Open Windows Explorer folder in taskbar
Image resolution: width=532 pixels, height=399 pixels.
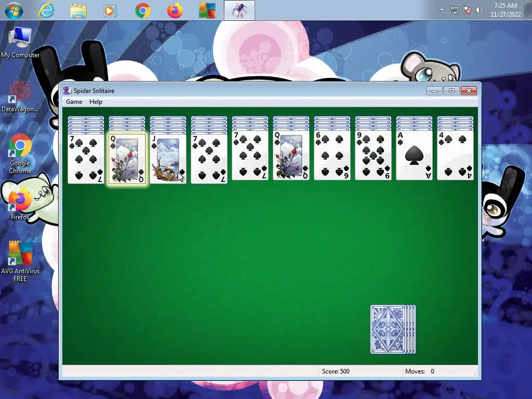point(78,10)
